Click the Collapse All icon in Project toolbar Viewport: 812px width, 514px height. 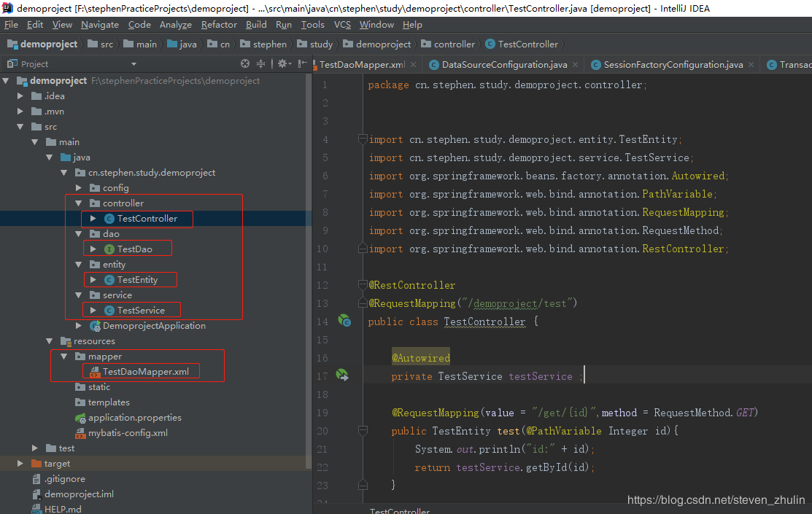pyautogui.click(x=261, y=63)
